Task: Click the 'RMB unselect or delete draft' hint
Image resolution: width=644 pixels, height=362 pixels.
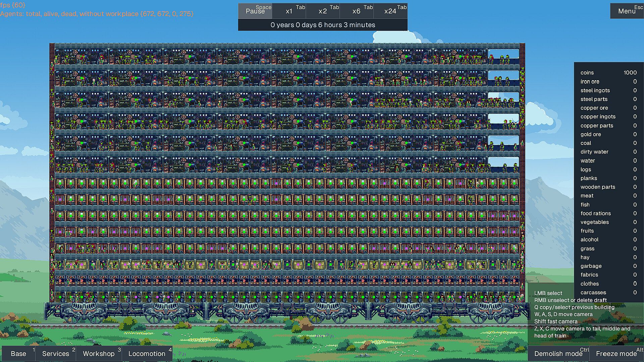Action: click(x=570, y=300)
